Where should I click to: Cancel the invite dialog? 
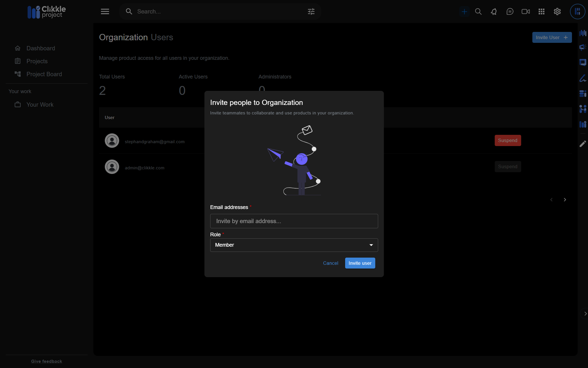330,263
